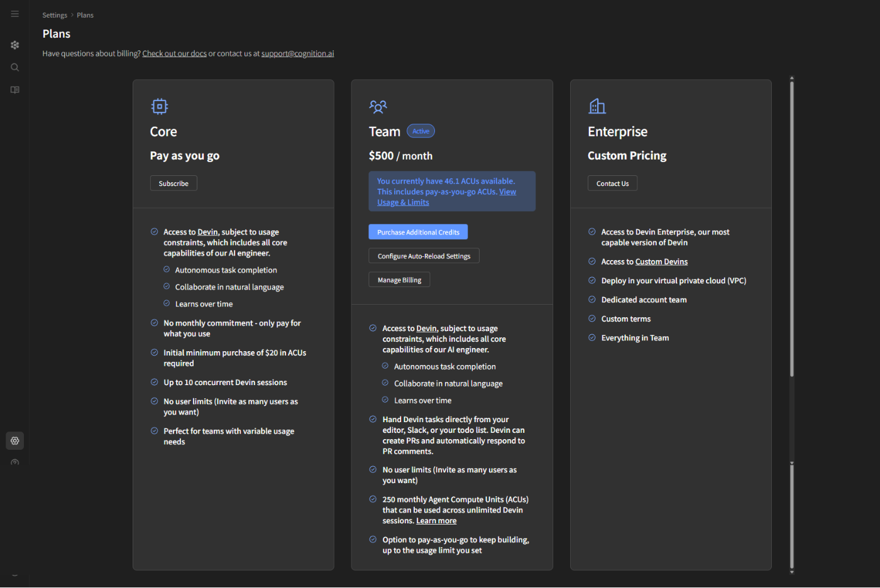Click the Core plan chip icon
The width and height of the screenshot is (880, 588).
[160, 106]
